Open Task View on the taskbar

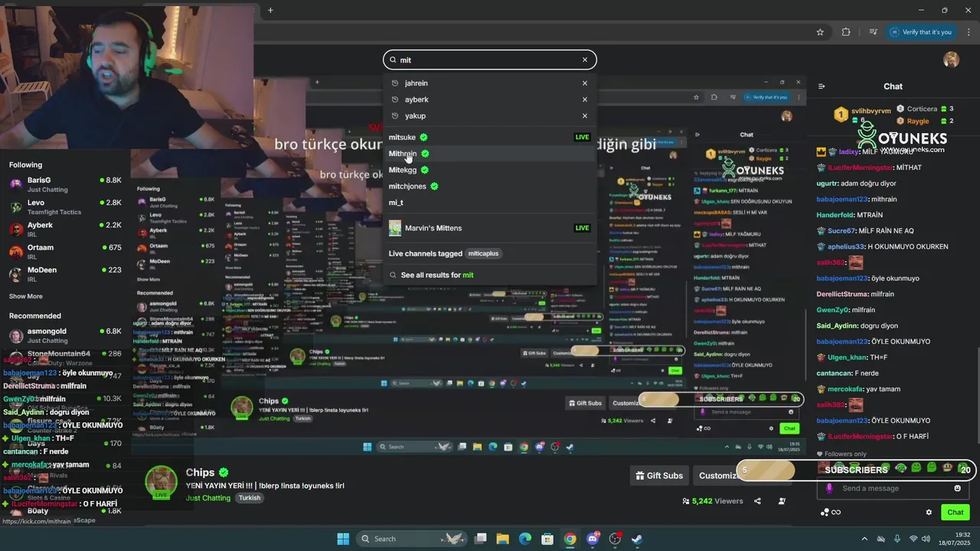481,539
